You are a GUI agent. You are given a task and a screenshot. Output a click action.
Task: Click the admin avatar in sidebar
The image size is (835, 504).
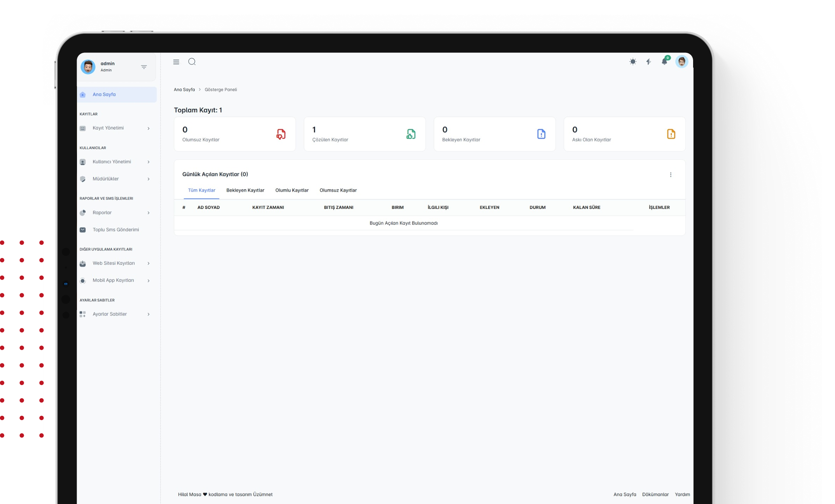coord(88,67)
